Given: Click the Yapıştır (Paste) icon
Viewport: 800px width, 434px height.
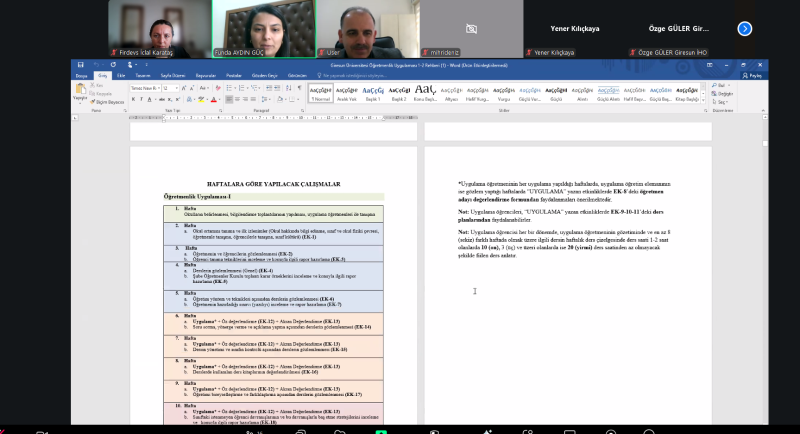Looking at the screenshot, I should pos(80,92).
